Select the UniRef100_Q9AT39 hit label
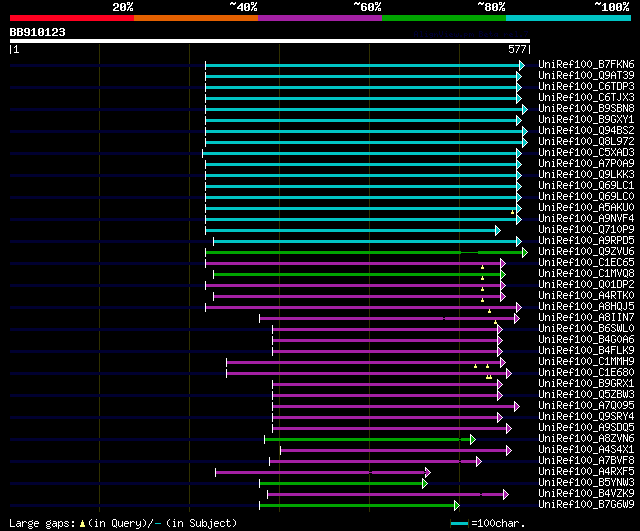 (586, 76)
